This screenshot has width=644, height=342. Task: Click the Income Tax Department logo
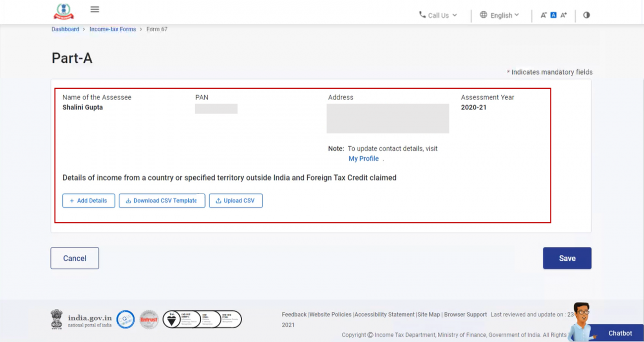pos(63,11)
